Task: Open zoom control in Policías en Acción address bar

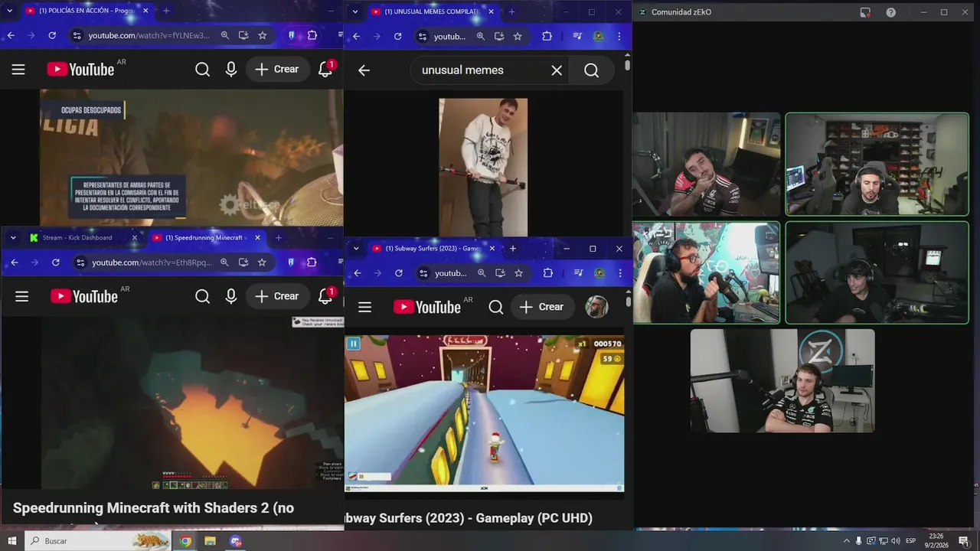Action: pos(224,35)
